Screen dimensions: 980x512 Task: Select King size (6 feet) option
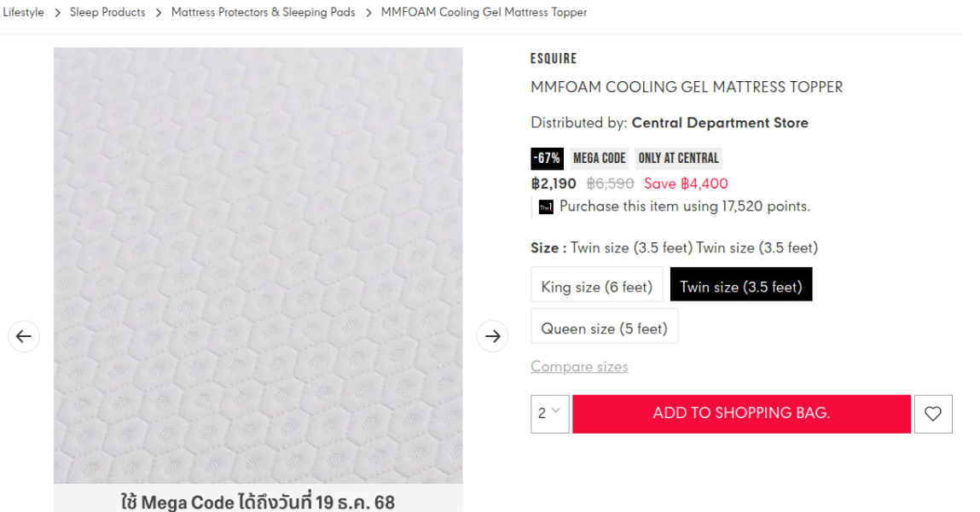click(596, 287)
